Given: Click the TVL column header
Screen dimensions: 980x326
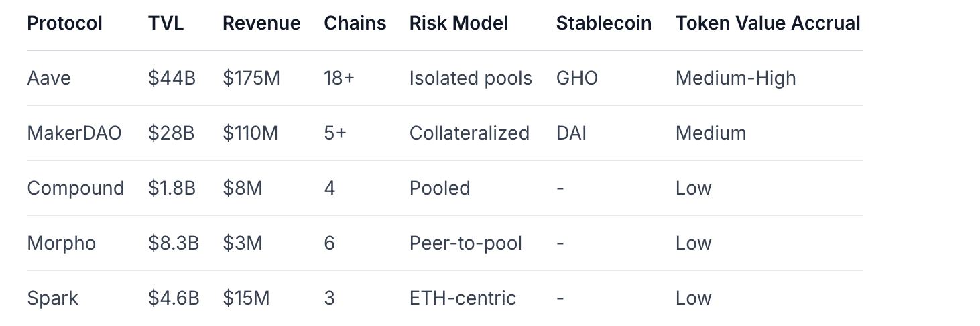Looking at the screenshot, I should click(x=166, y=23).
